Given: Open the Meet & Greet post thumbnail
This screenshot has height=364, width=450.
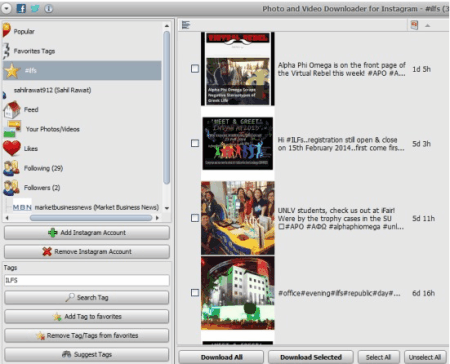Looking at the screenshot, I should tap(238, 143).
